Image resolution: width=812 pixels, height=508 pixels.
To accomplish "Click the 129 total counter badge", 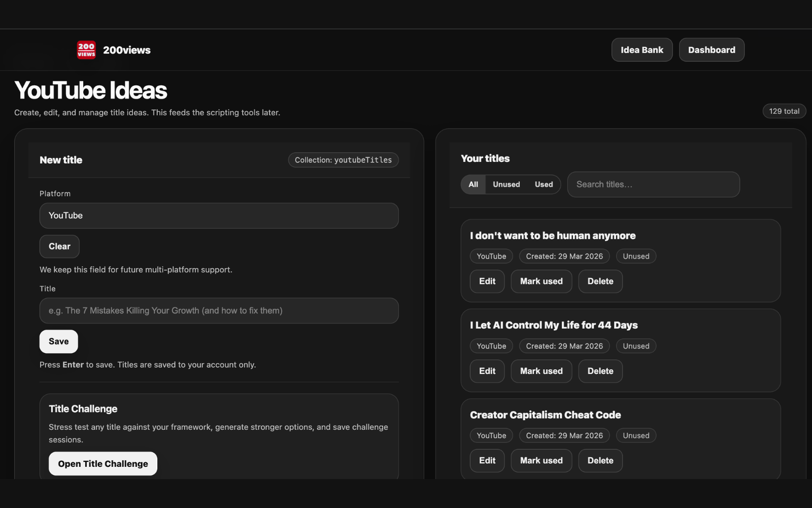I will point(784,111).
